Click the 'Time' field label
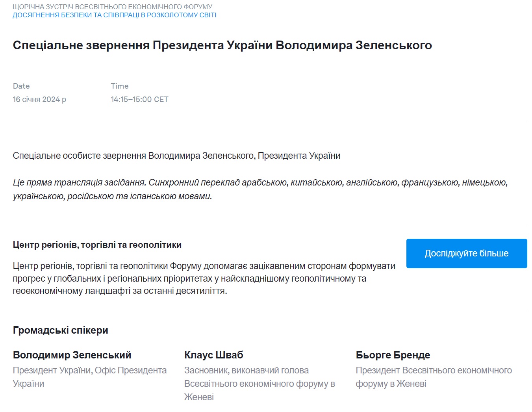 (x=120, y=86)
